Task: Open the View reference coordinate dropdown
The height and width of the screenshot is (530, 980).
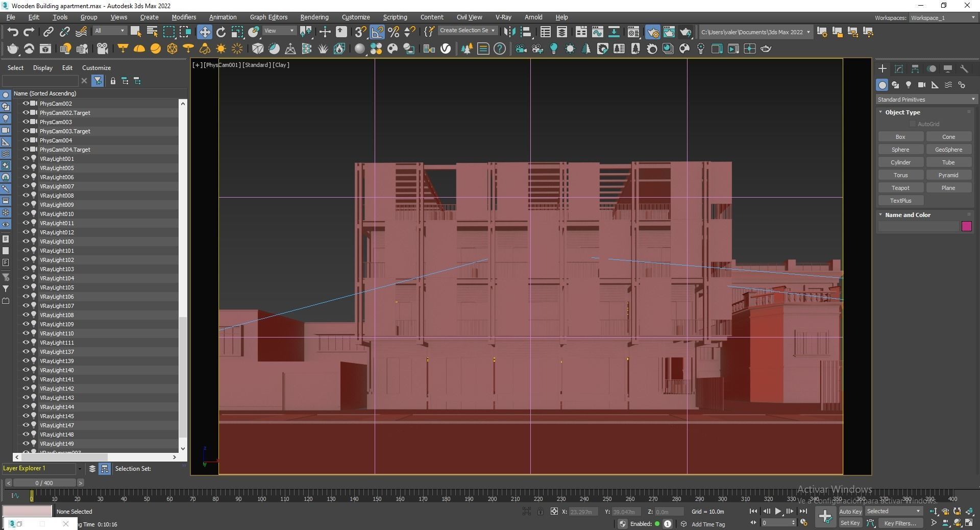Action: point(279,31)
